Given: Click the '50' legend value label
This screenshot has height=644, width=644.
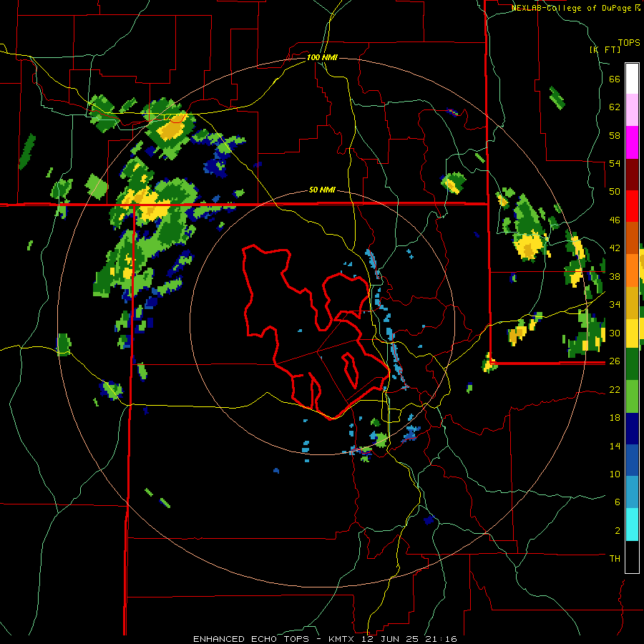Looking at the screenshot, I should pyautogui.click(x=615, y=191).
